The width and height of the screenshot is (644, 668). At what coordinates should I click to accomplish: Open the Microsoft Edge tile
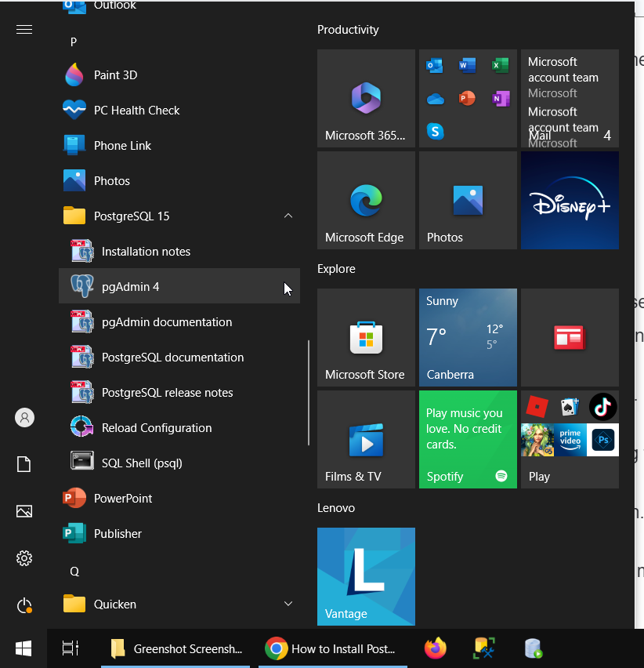click(366, 201)
